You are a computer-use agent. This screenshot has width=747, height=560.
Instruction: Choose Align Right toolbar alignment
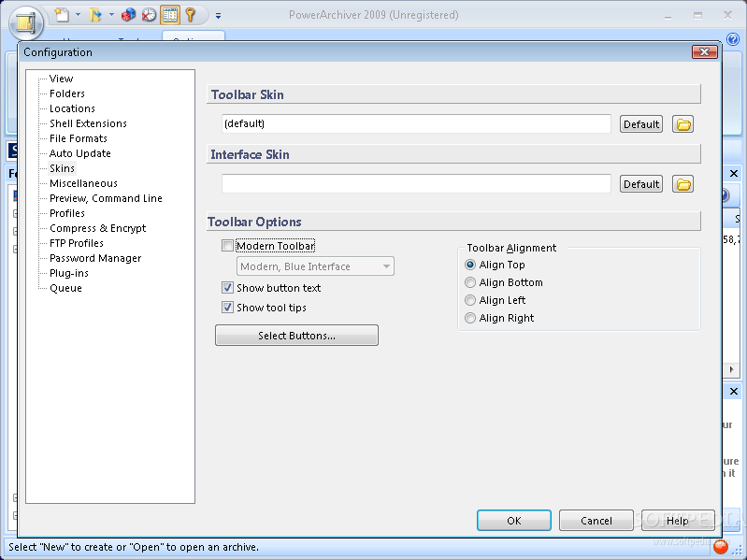click(470, 318)
